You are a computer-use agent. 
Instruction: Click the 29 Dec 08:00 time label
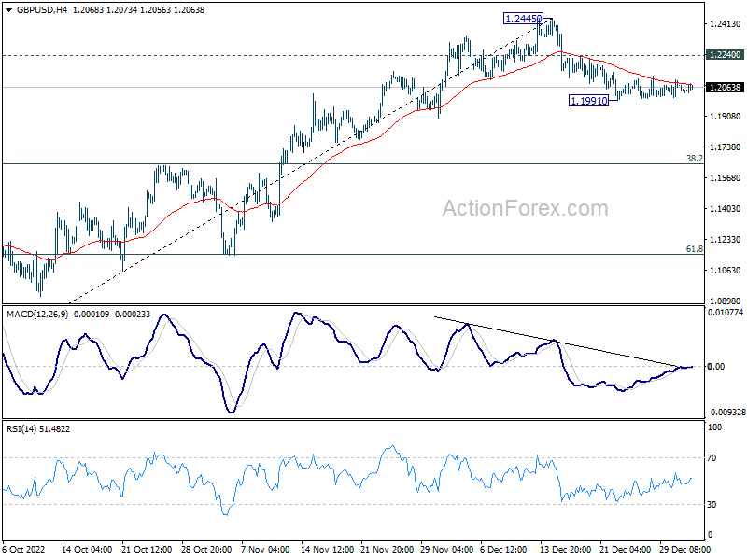click(685, 549)
